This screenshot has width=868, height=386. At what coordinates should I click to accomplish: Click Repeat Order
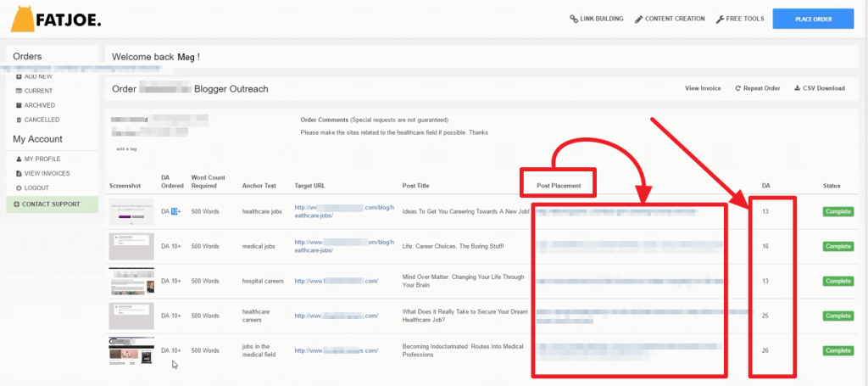pos(757,88)
